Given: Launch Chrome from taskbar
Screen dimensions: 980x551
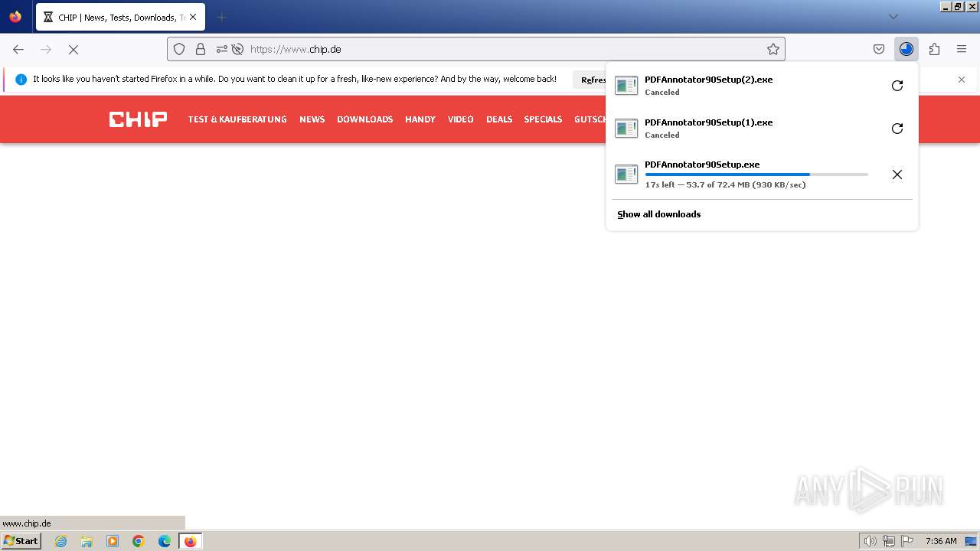Looking at the screenshot, I should click(x=139, y=541).
